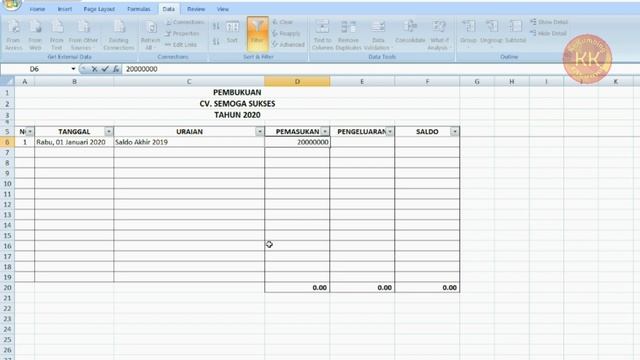Open connection Properties in ribbon

pos(182,33)
